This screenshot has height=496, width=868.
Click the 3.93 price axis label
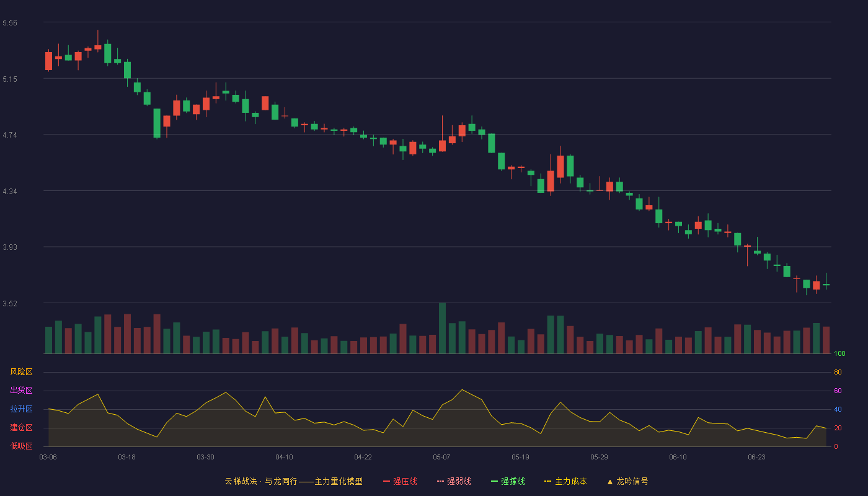10,247
